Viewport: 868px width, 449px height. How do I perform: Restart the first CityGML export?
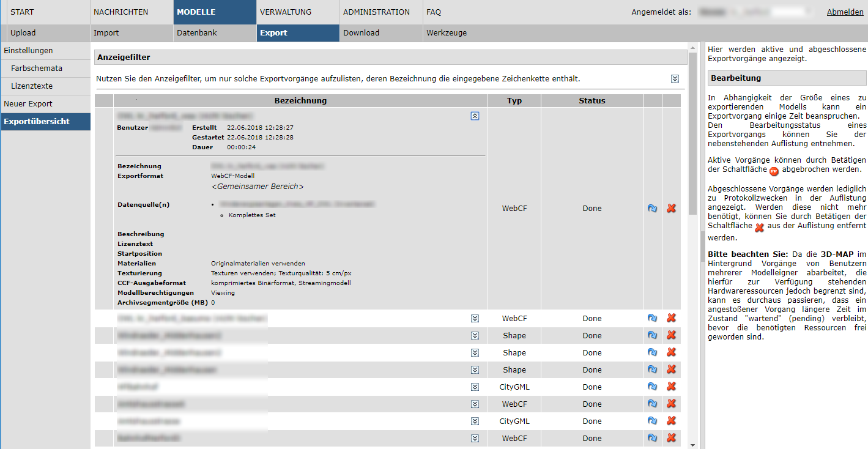(x=652, y=387)
